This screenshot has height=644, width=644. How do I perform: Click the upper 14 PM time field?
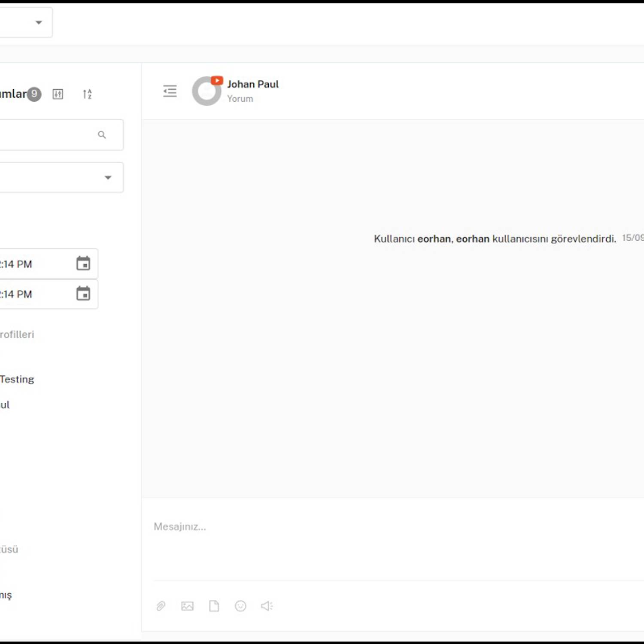26,264
